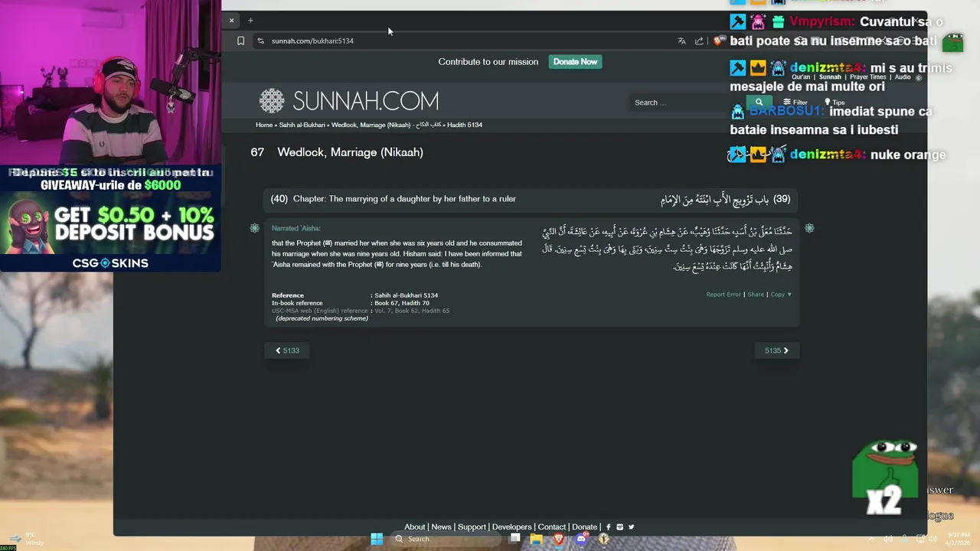The height and width of the screenshot is (551, 980).
Task: Open the Sahih al-Bukhari breadcrumb
Action: point(302,125)
